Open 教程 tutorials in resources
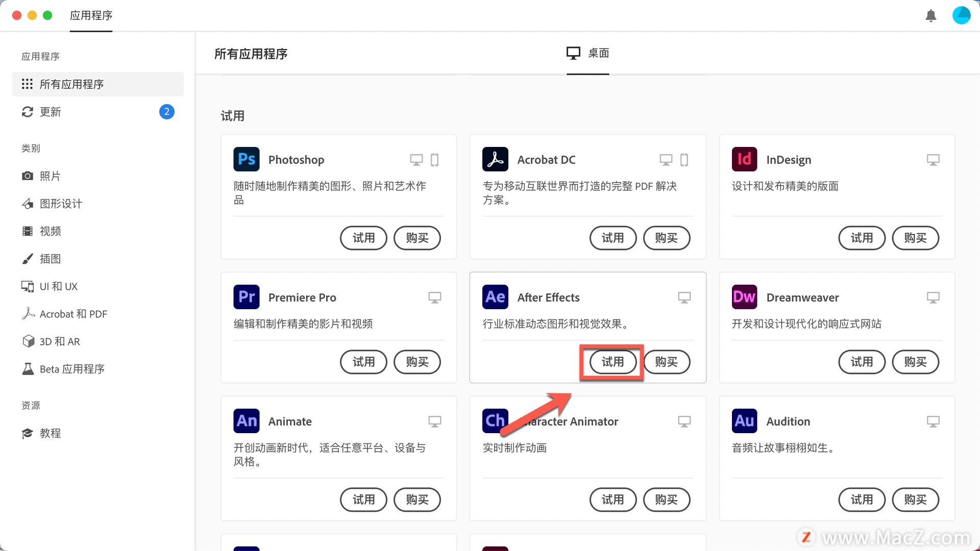This screenshot has height=551, width=980. (97, 433)
